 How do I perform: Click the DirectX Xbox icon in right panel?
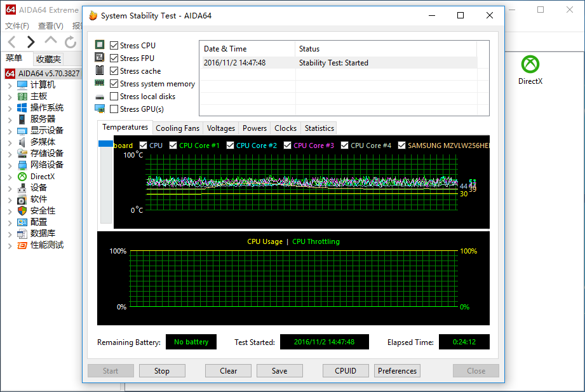(530, 64)
